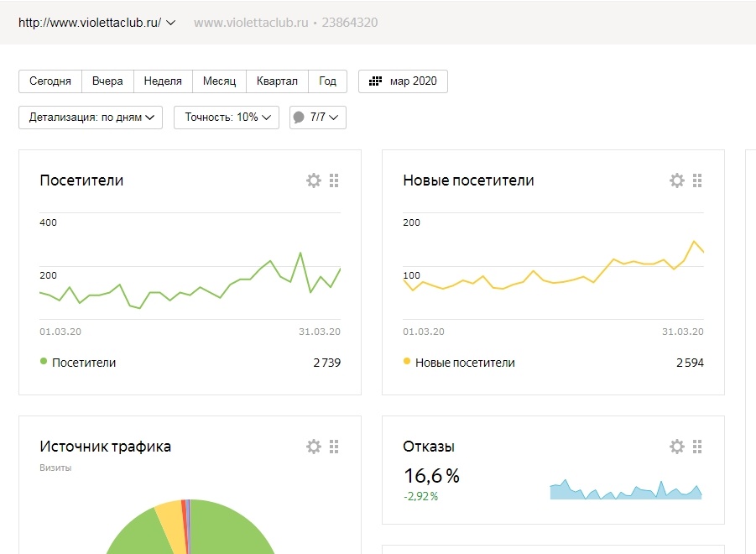Open settings gear on Новые посетители widget
756x554 pixels.
click(676, 180)
